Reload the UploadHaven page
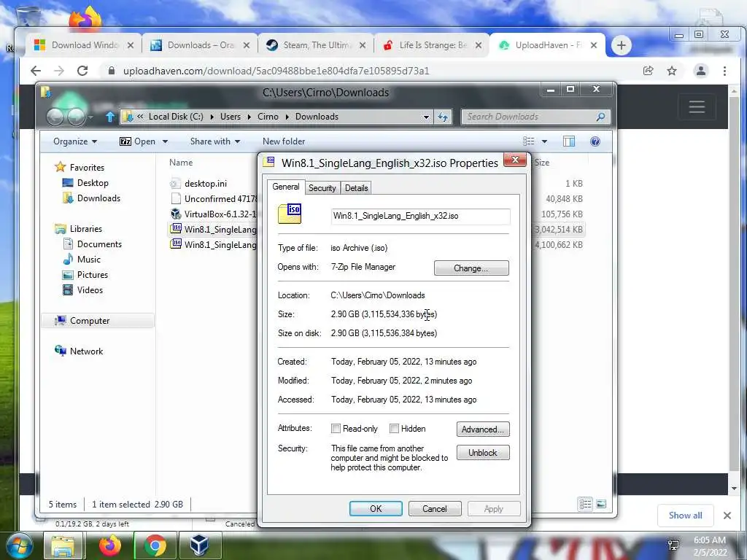This screenshot has width=747, height=560. tap(82, 71)
